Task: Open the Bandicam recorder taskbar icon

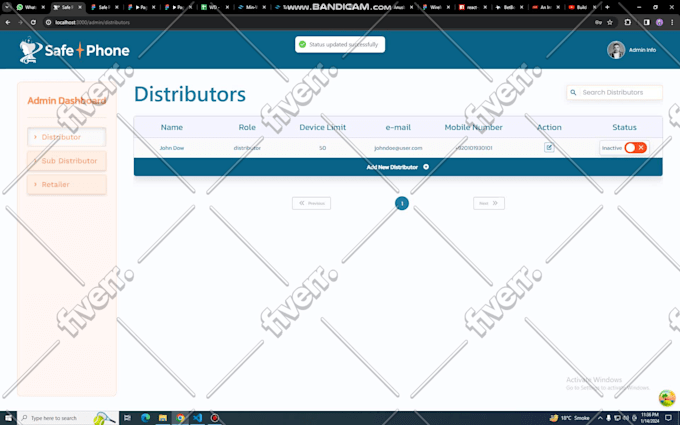Action: pos(215,418)
